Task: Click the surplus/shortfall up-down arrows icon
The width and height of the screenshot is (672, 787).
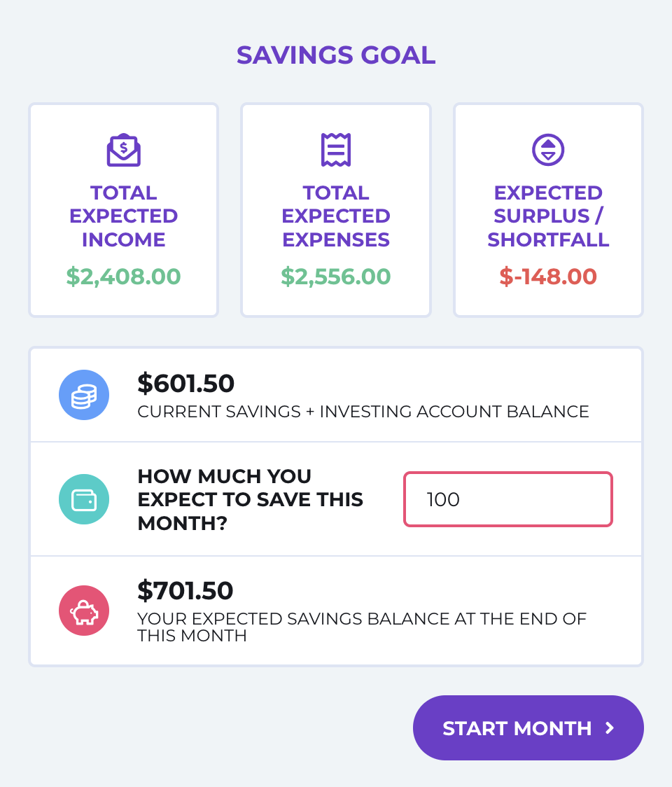Action: point(548,150)
